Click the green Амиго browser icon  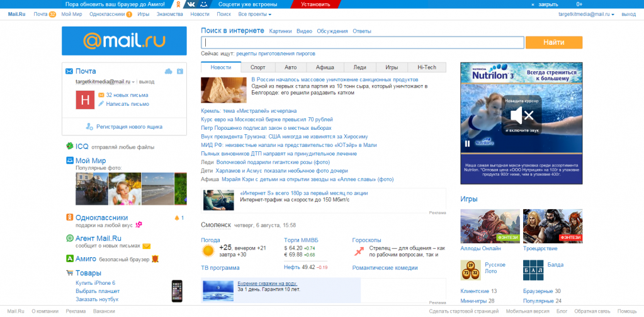70,258
